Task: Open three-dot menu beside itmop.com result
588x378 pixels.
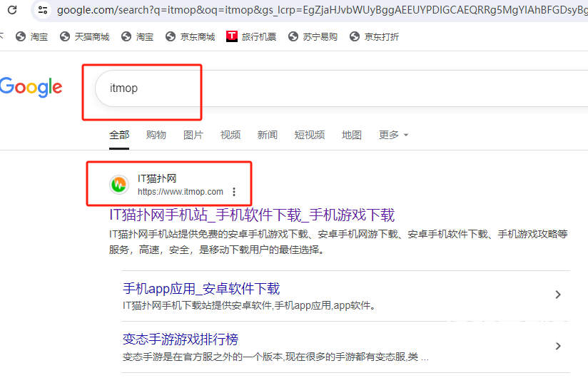Action: pos(234,192)
